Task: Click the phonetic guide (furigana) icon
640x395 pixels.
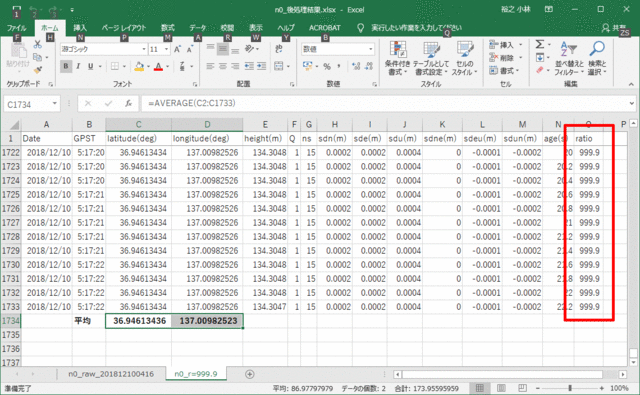Action: pyautogui.click(x=182, y=66)
